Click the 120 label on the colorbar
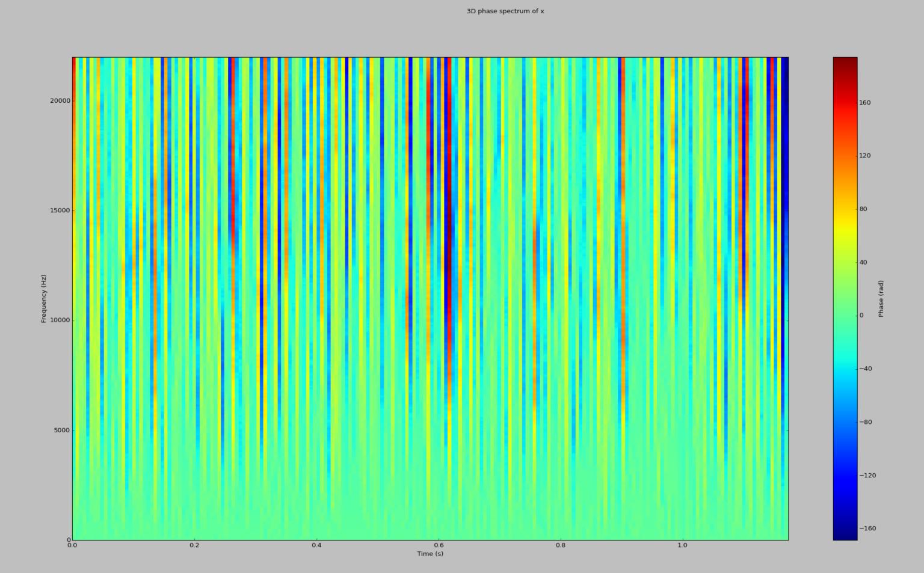 [865, 156]
